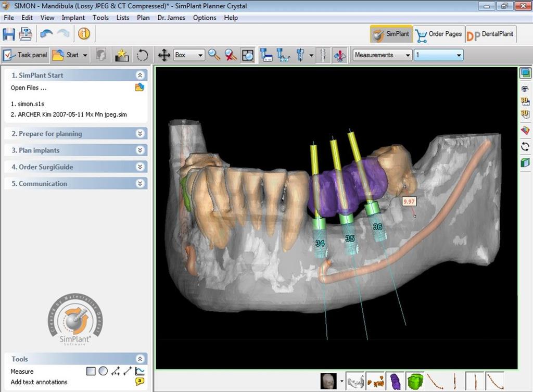
Task: Toggle the green 3D object visibility
Action: 415,381
